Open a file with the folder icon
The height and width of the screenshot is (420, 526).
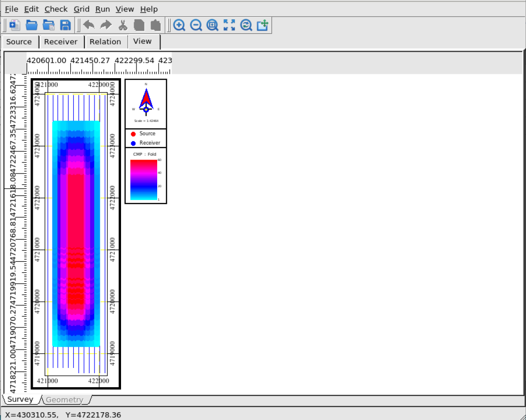point(32,25)
